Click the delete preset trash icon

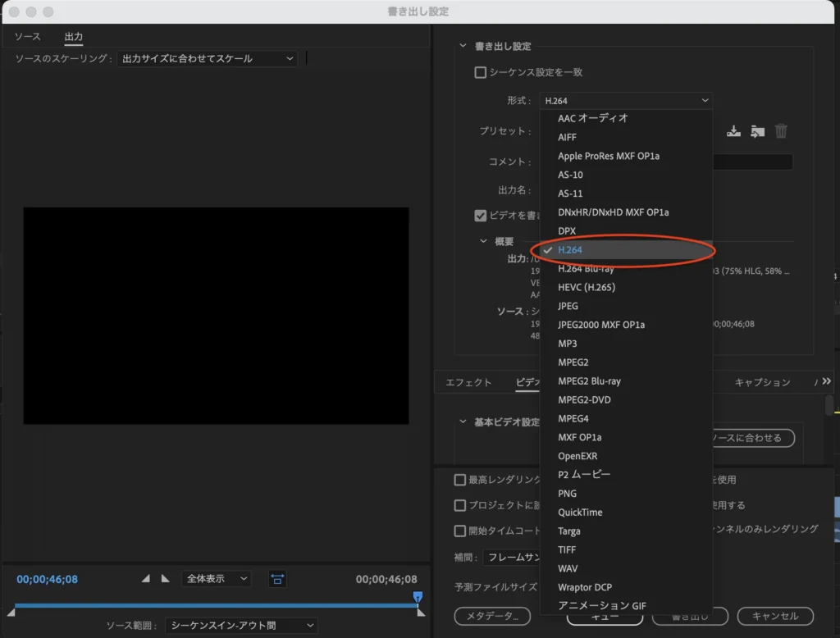coord(781,131)
